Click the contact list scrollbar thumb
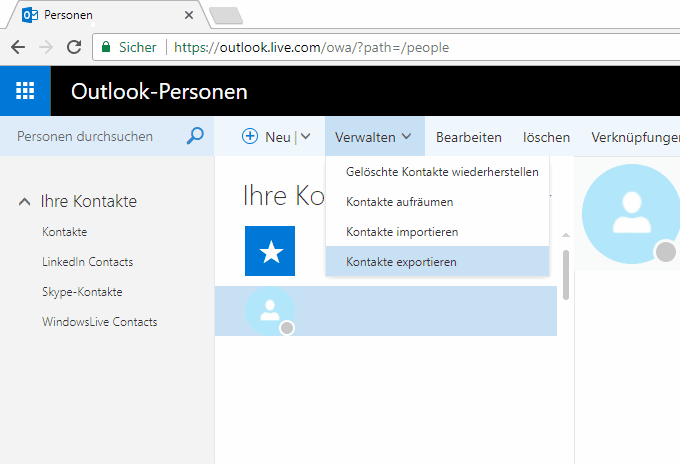Viewport: 680px width, 464px height. pyautogui.click(x=566, y=275)
